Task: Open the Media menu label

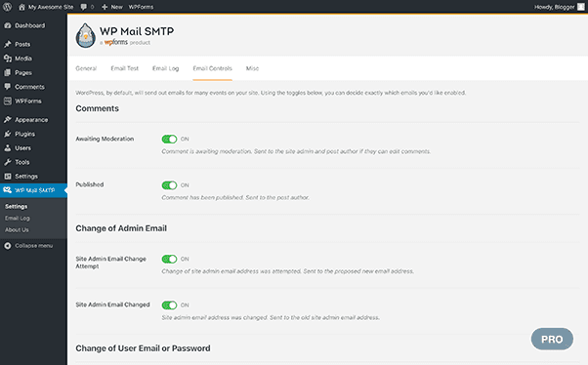Action: 23,59
